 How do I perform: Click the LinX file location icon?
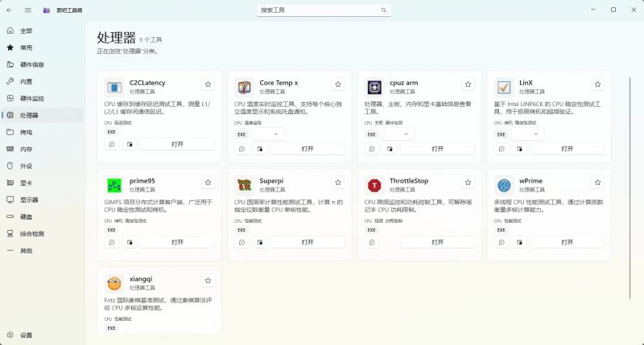pyautogui.click(x=519, y=149)
